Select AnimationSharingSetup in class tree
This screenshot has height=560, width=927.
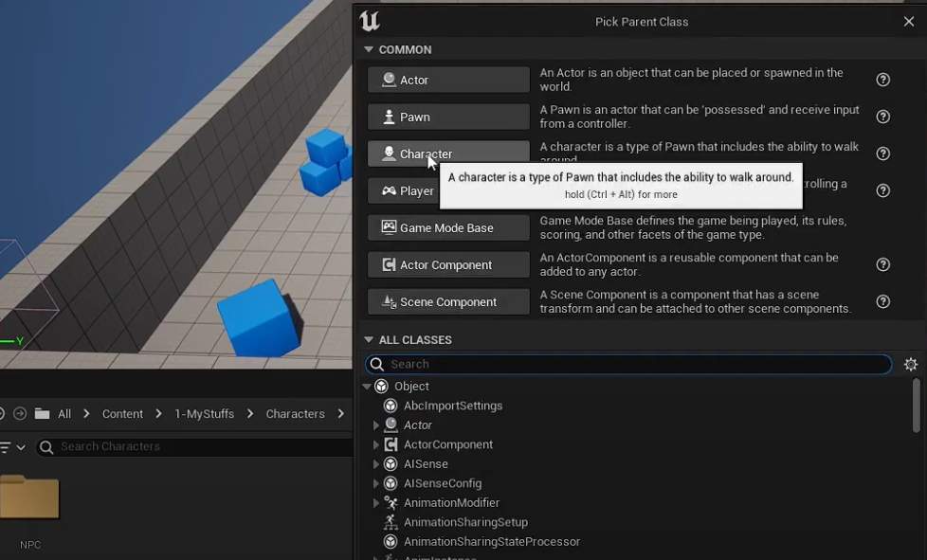[465, 522]
